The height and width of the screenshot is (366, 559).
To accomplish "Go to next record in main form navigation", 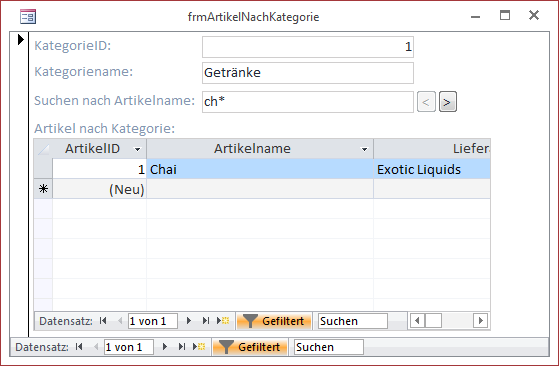I will coord(165,347).
